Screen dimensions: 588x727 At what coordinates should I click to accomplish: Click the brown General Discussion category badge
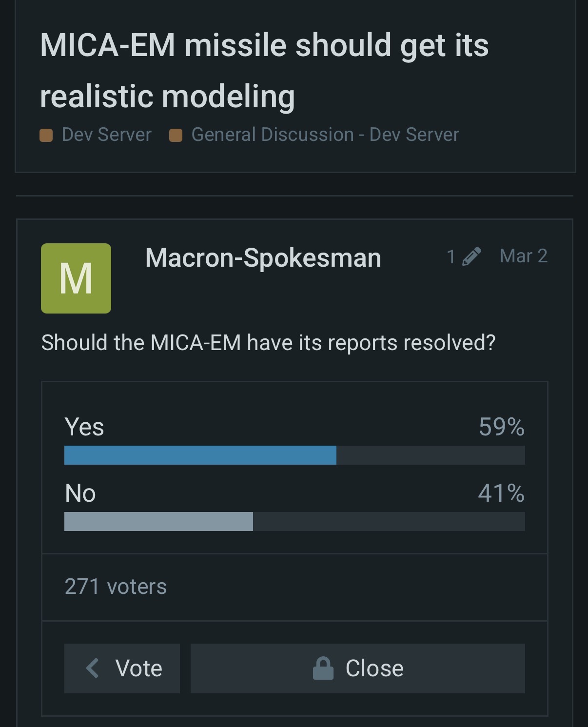tap(176, 135)
